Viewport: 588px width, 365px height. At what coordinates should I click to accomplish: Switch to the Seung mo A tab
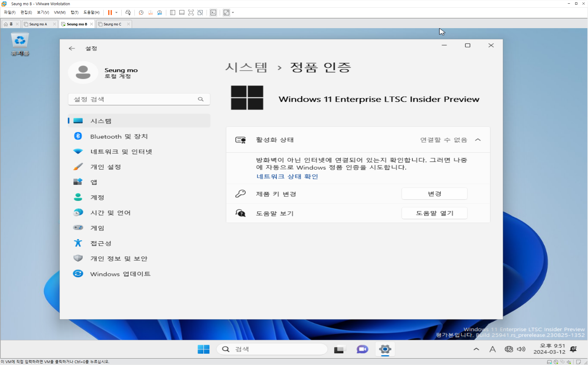click(38, 24)
